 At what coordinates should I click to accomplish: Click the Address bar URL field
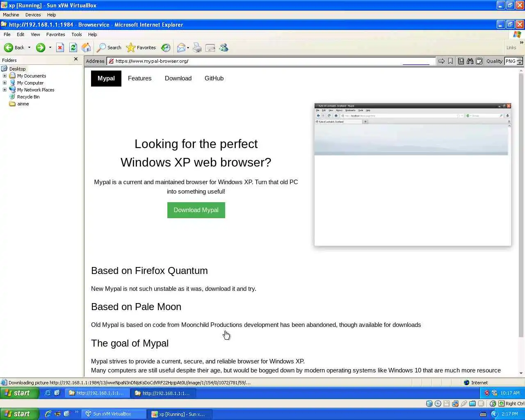[271, 61]
